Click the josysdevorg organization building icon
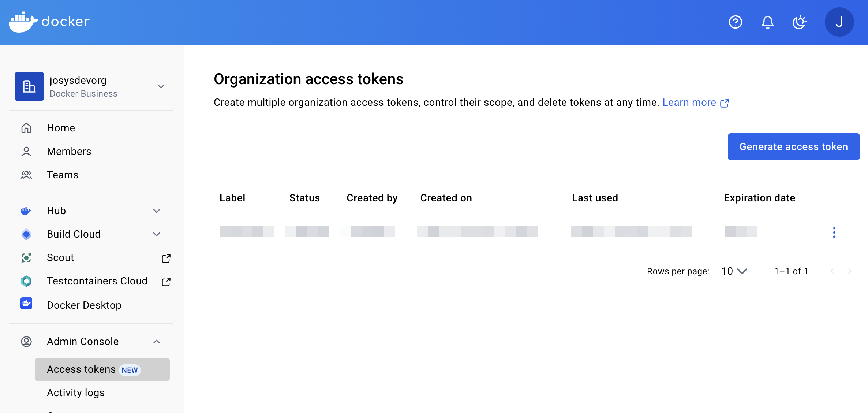868x413 pixels. pyautogui.click(x=29, y=86)
